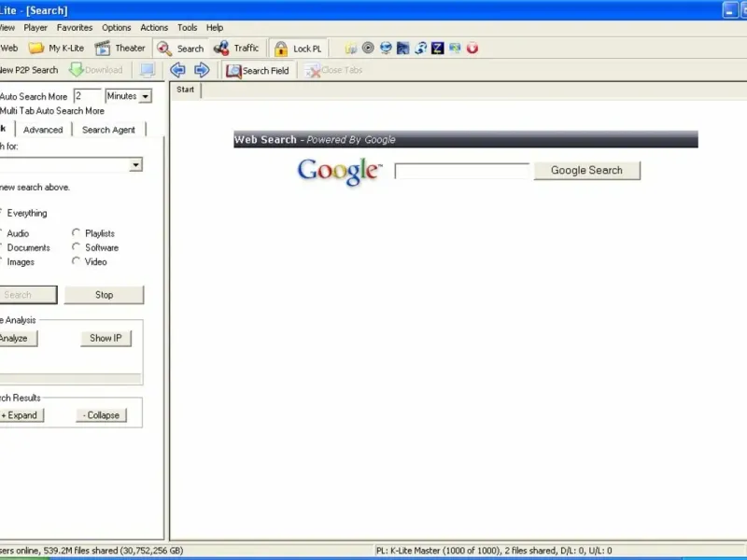Open the Options menu
Viewport: 747px width, 560px height.
point(116,28)
